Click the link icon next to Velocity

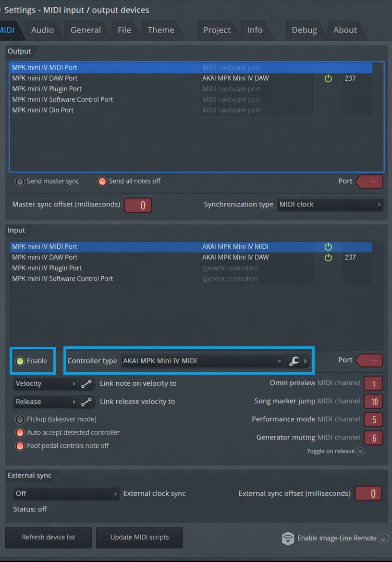click(x=86, y=384)
